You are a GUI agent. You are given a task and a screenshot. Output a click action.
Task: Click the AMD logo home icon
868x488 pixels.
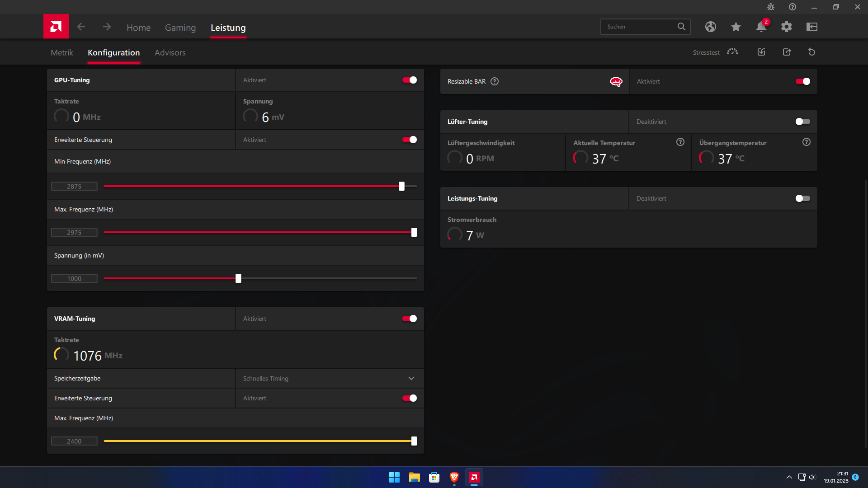point(56,27)
